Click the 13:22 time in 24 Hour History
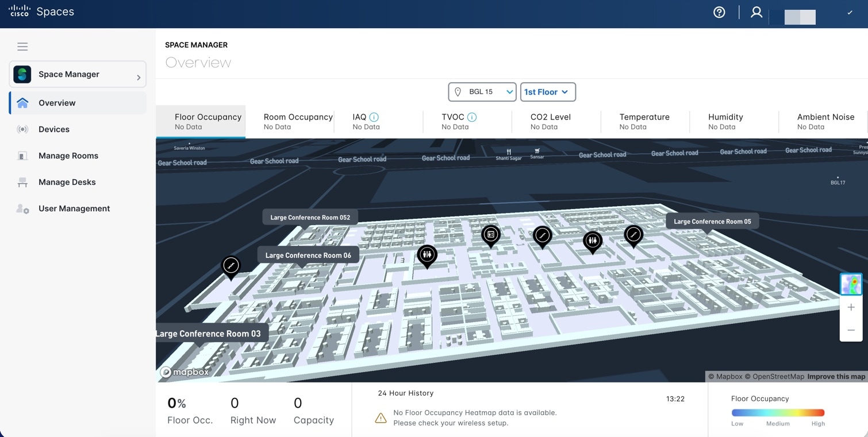The image size is (868, 437). coord(675,399)
